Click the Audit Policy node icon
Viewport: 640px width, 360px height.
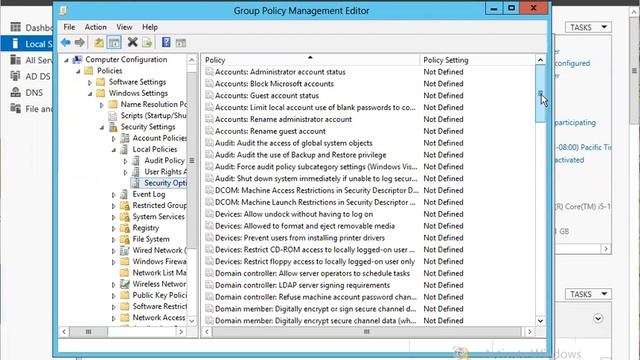(136, 160)
